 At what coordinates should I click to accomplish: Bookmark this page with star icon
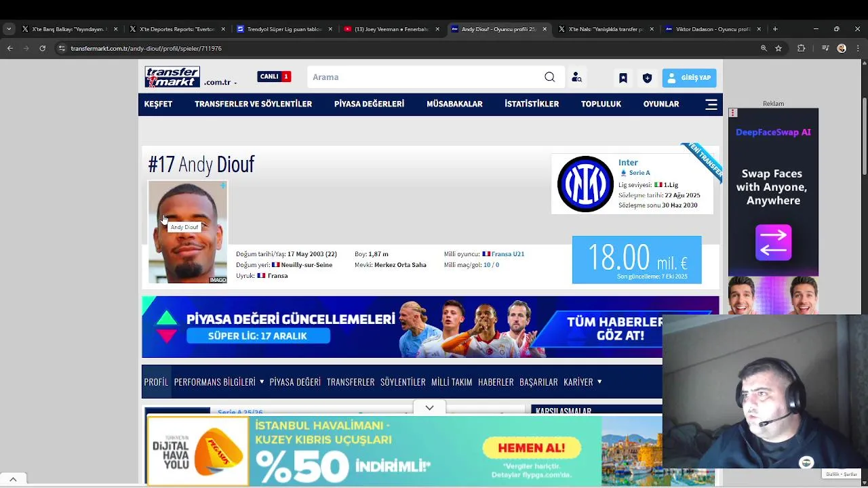tap(778, 48)
